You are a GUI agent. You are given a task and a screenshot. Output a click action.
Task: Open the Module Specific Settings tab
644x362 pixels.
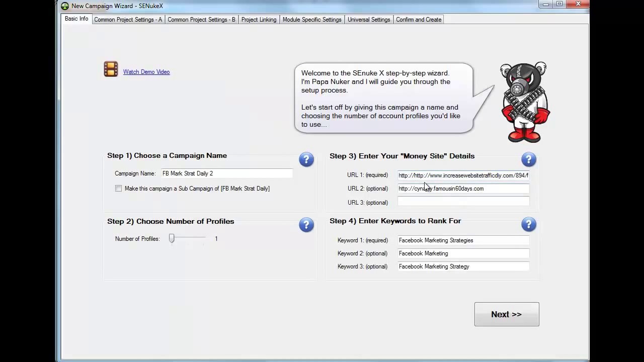(x=312, y=20)
